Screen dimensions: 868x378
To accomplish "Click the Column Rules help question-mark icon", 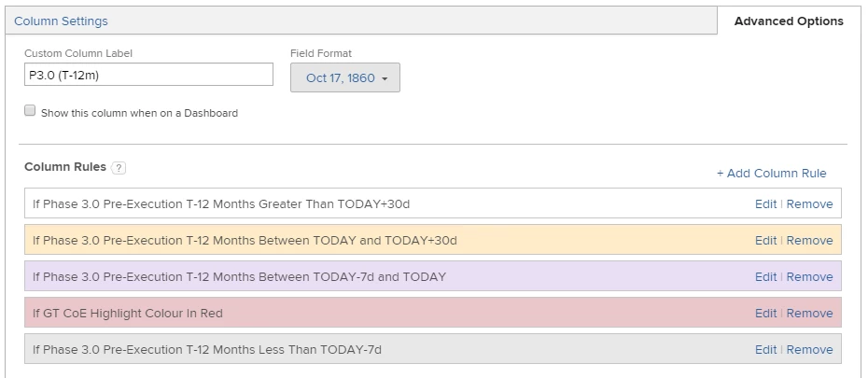I will click(x=119, y=168).
